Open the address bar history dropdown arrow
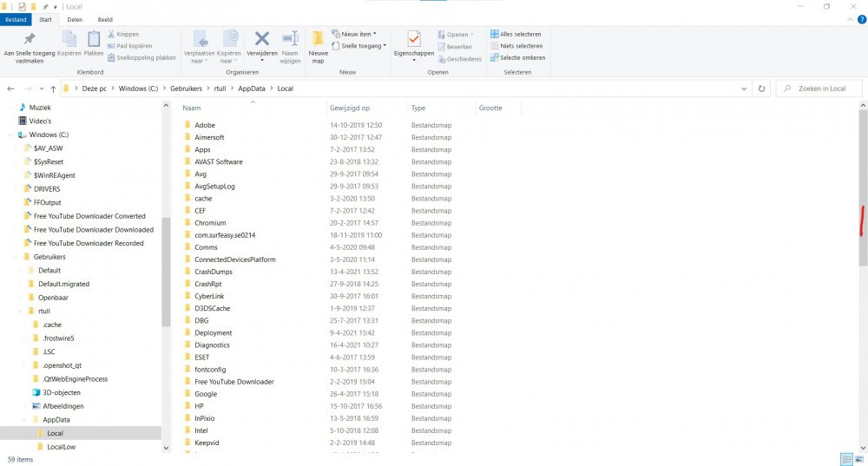This screenshot has width=868, height=466. coord(745,89)
